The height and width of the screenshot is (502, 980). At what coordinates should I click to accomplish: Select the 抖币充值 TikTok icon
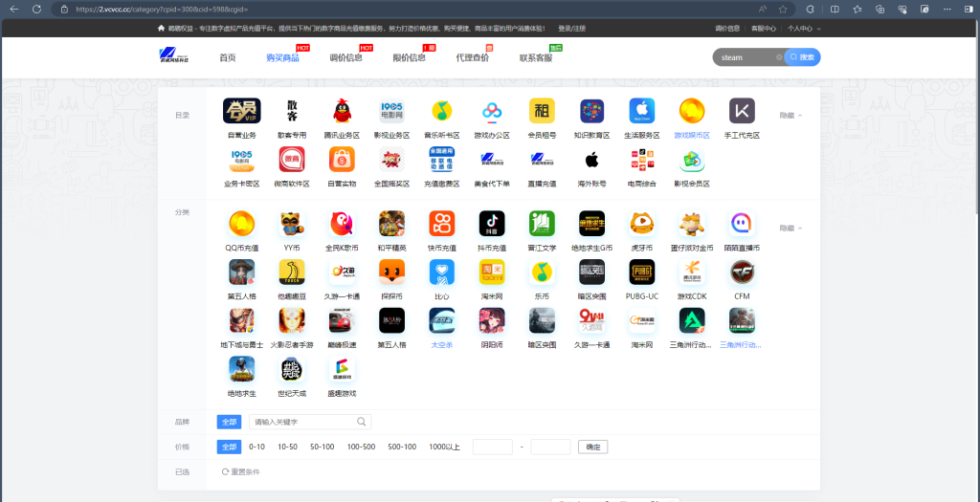pos(491,224)
